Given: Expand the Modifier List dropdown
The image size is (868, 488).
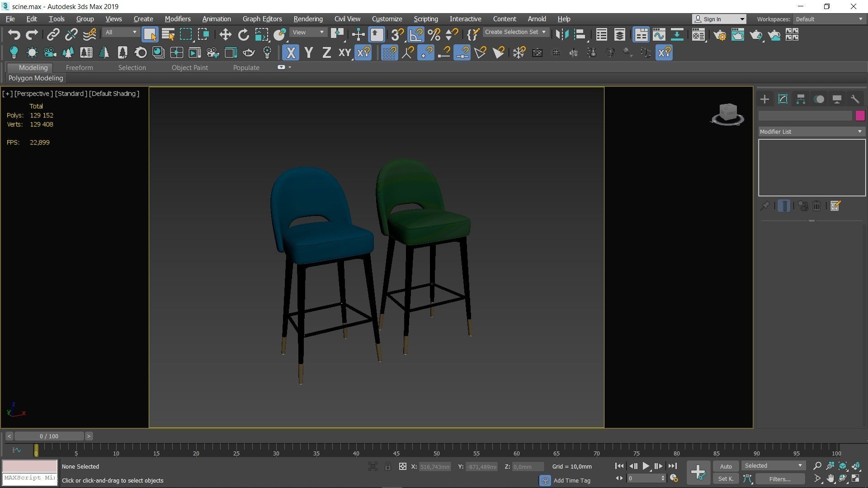Looking at the screenshot, I should pos(811,131).
